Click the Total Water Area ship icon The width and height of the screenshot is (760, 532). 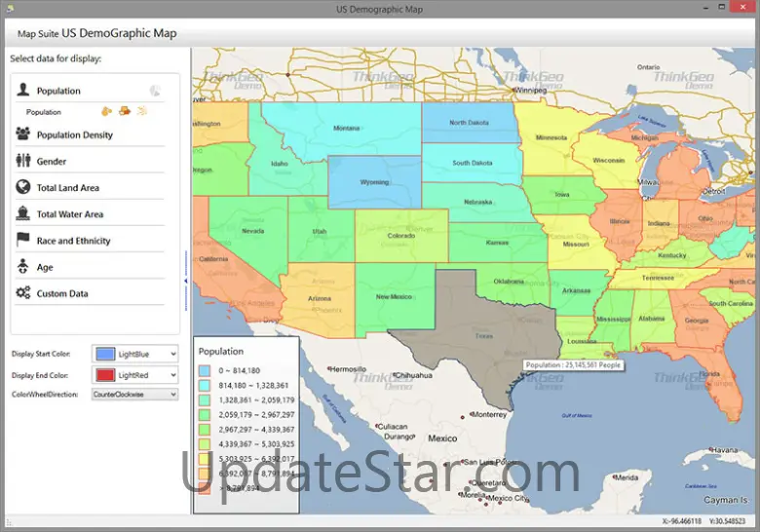(22, 213)
